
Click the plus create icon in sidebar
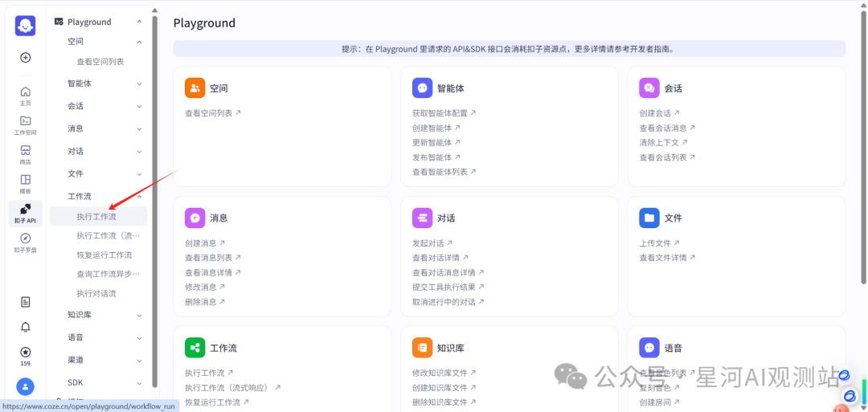pyautogui.click(x=26, y=58)
